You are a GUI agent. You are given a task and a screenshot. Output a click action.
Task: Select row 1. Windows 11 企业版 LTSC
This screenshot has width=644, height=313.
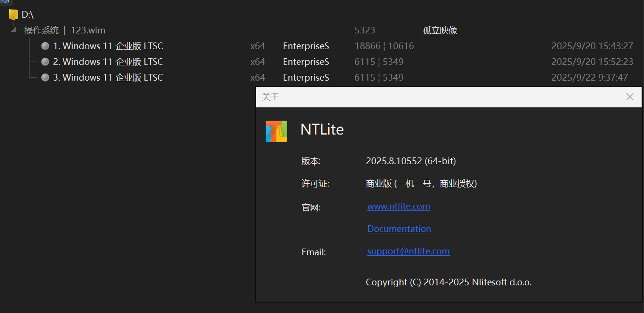(108, 46)
